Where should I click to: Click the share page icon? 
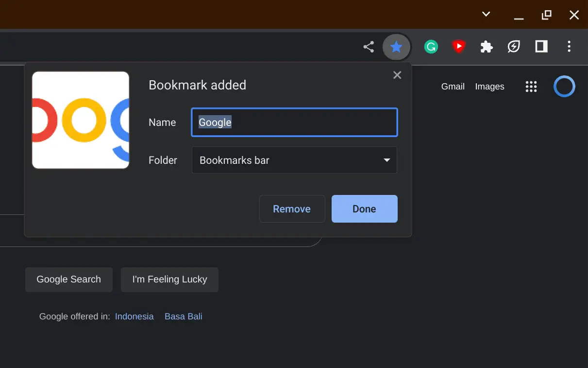(369, 47)
